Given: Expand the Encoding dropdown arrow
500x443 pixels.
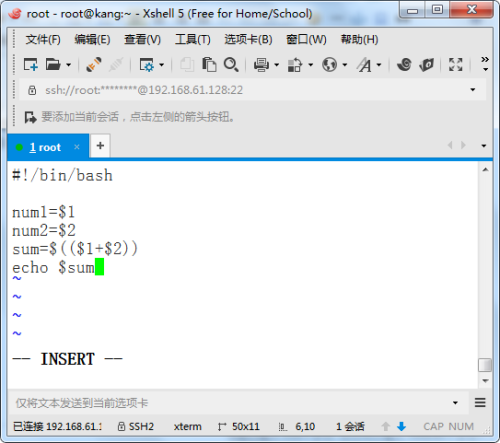Looking at the screenshot, I should [x=345, y=65].
